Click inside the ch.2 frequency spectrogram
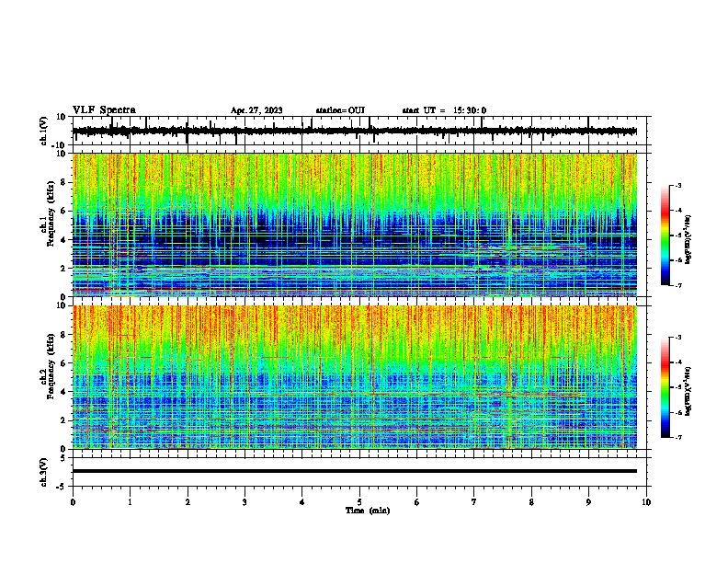Viewport: 728px width, 563px height. [x=355, y=377]
